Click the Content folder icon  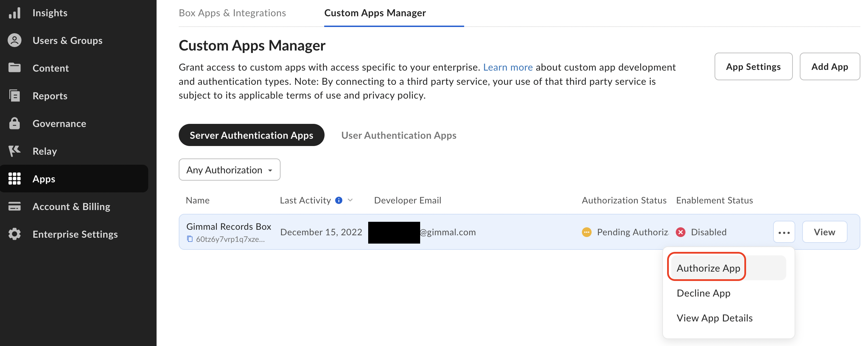click(15, 68)
